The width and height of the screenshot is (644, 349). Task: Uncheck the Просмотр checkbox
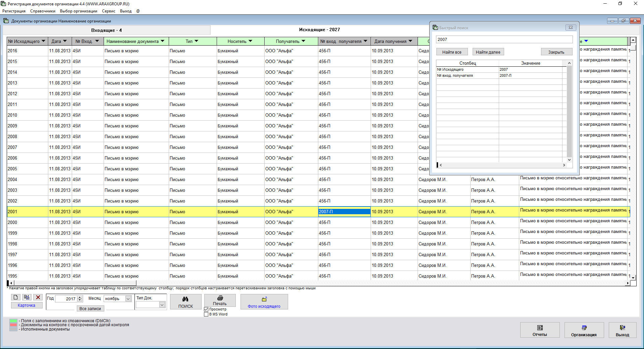click(x=206, y=309)
